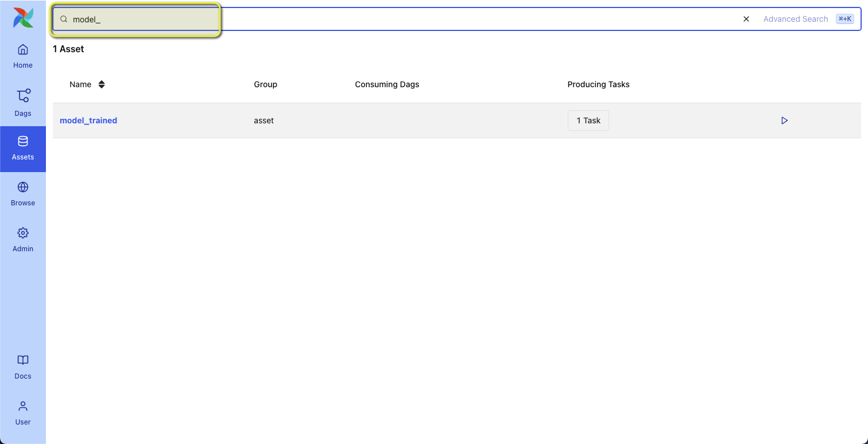Open the Admin settings menu
Screen dimensions: 868x444
tap(23, 240)
